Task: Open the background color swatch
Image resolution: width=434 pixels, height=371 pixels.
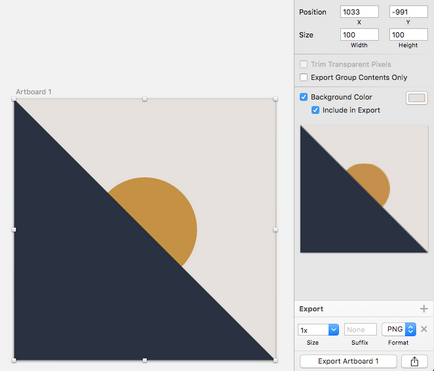Action: [x=417, y=98]
